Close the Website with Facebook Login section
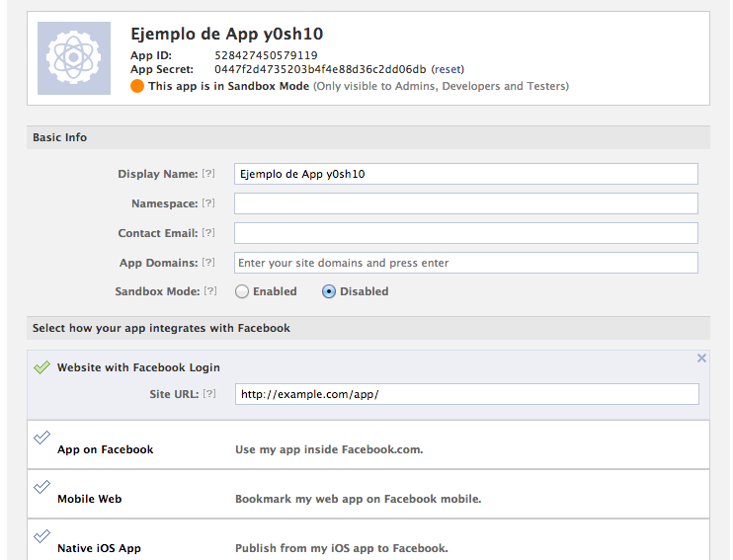The image size is (733, 560). pyautogui.click(x=701, y=359)
